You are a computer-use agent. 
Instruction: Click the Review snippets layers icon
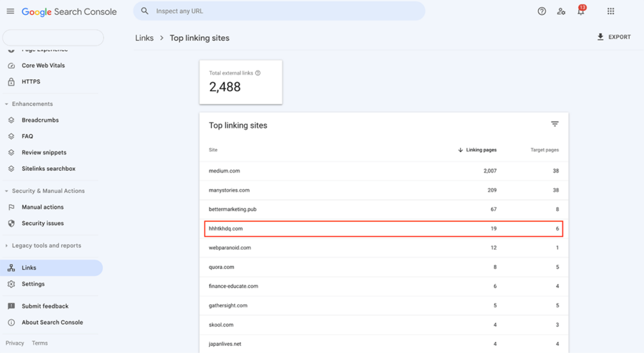tap(11, 153)
